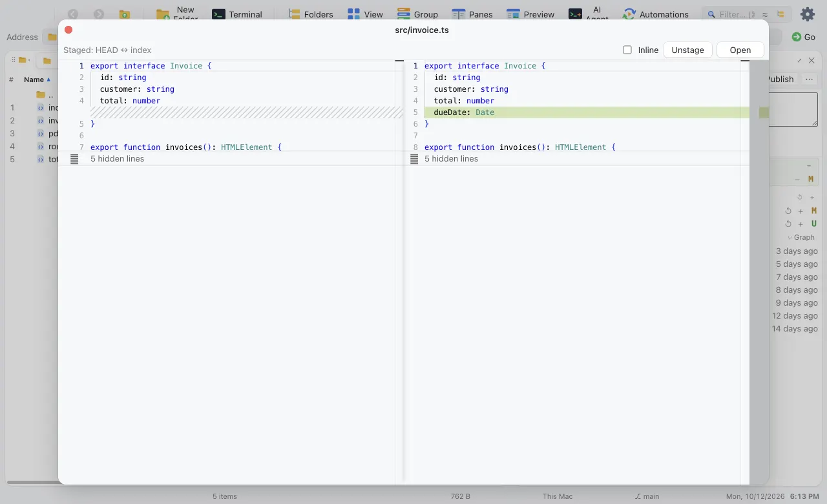The width and height of the screenshot is (827, 504).
Task: Click the green change marker in diff overview
Action: 764,112
